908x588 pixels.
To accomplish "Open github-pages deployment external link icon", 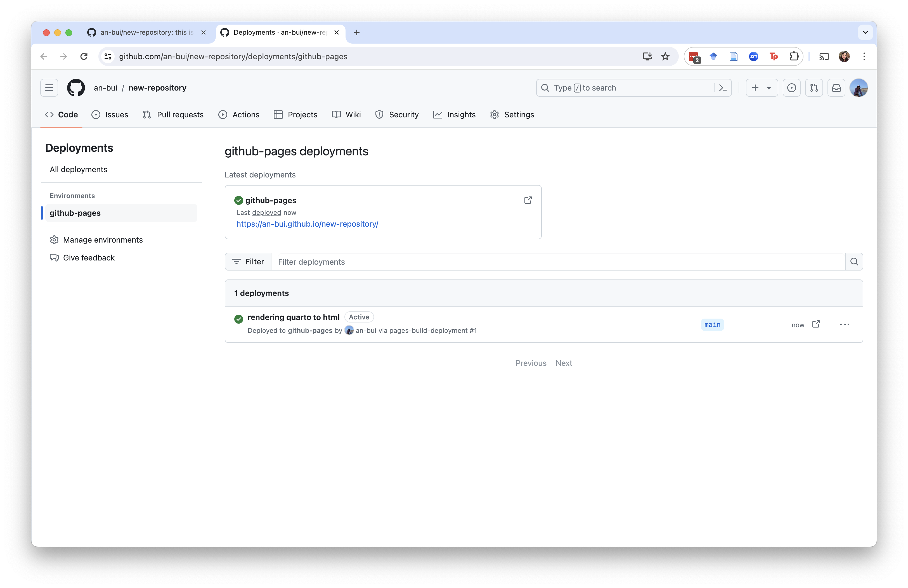I will point(528,200).
